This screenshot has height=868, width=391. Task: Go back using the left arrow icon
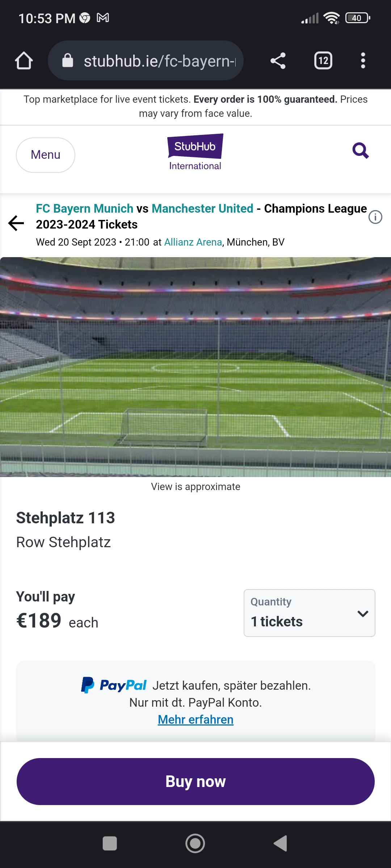[x=16, y=223]
